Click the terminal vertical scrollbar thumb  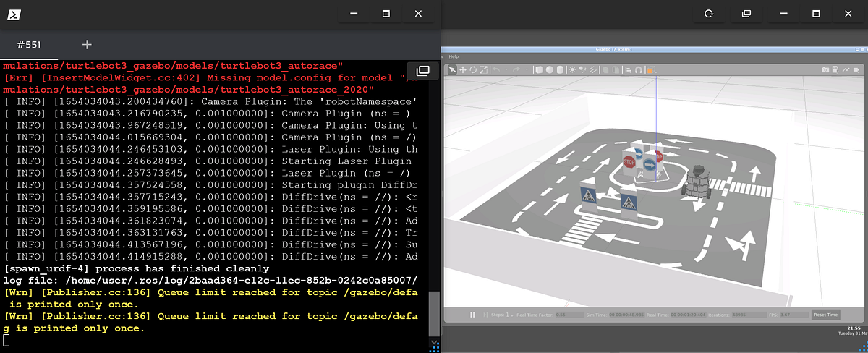(x=434, y=314)
